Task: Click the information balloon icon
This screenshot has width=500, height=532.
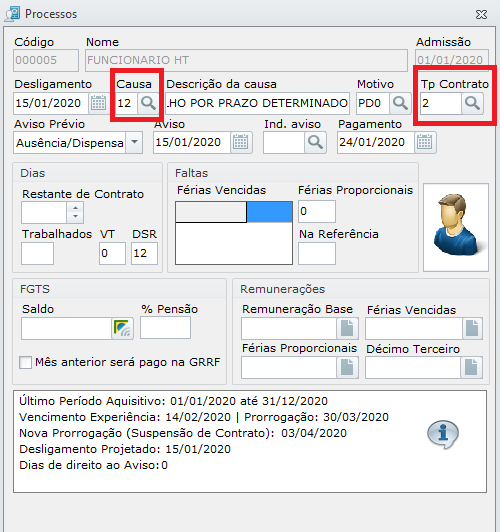Action: [x=443, y=434]
